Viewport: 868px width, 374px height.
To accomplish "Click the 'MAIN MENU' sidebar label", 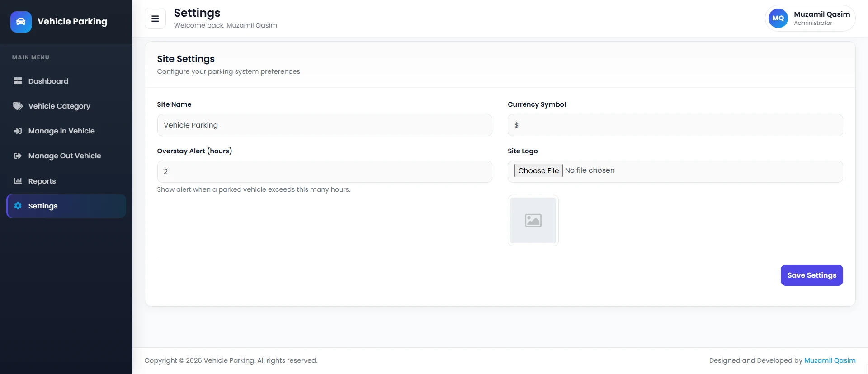I will [x=31, y=57].
